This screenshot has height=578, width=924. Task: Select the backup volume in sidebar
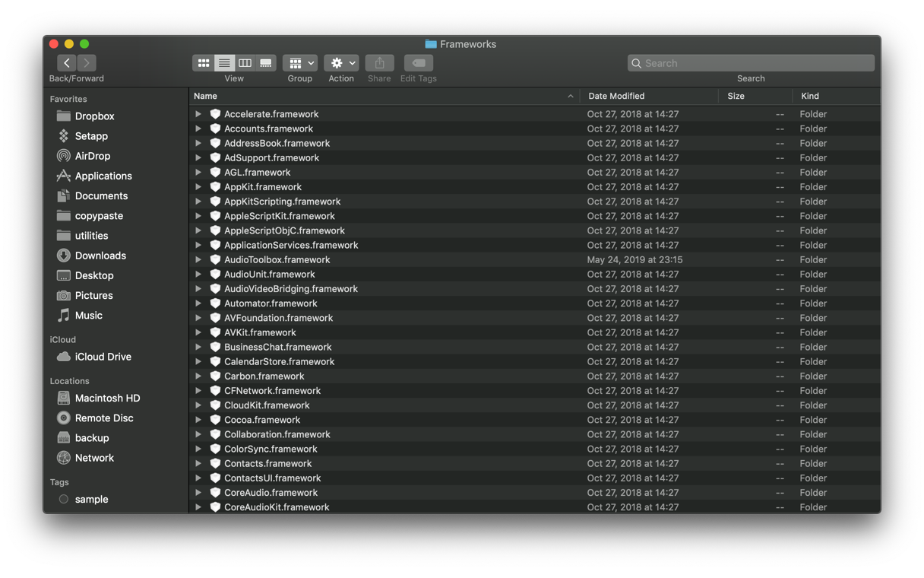[92, 438]
